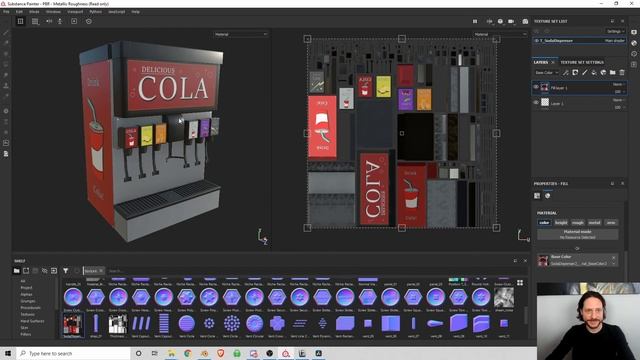The height and width of the screenshot is (360, 640).
Task: Open Texture Set List Settings dropdown
Action: click(x=615, y=31)
